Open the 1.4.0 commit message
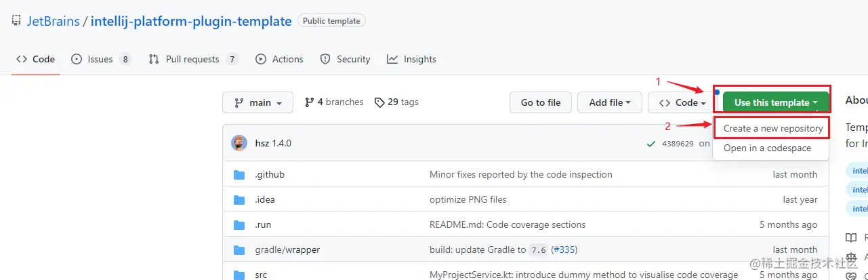This screenshot has height=280, width=868. (282, 143)
